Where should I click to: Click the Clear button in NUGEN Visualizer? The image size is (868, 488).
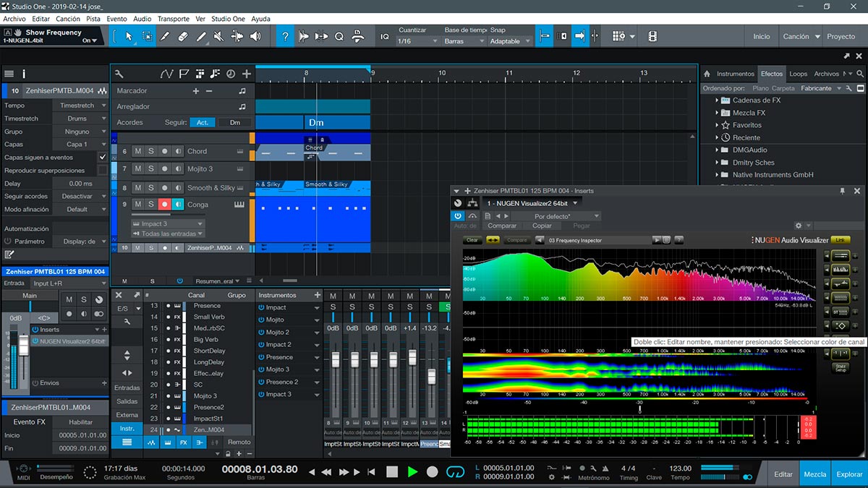(472, 240)
